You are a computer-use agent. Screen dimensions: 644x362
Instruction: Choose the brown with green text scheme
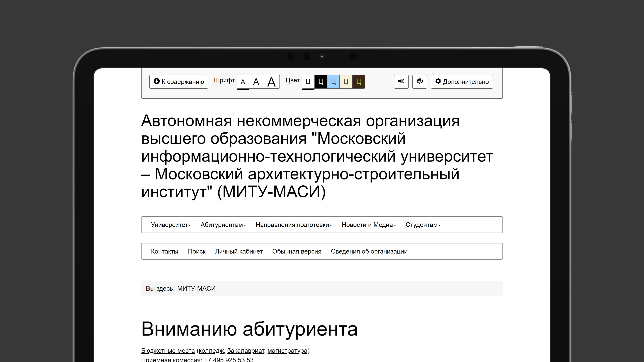click(359, 82)
